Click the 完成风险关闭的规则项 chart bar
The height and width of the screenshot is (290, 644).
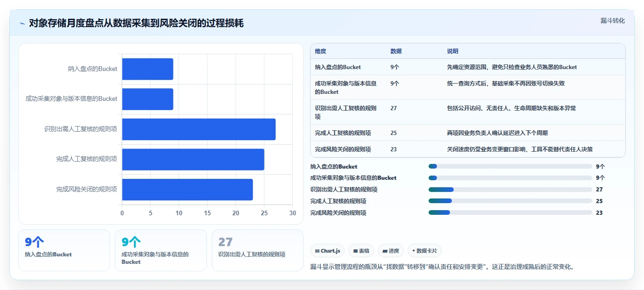click(187, 190)
